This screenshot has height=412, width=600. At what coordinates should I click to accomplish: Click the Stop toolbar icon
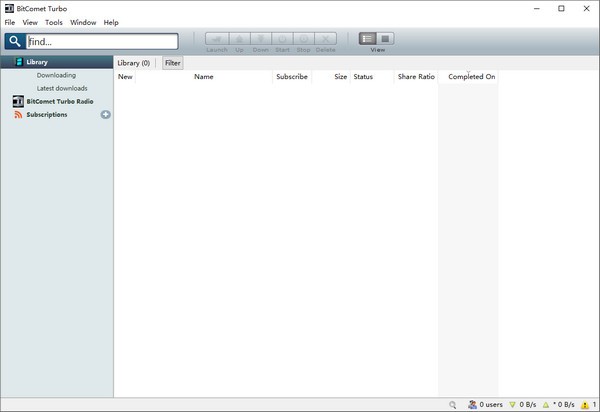click(303, 40)
